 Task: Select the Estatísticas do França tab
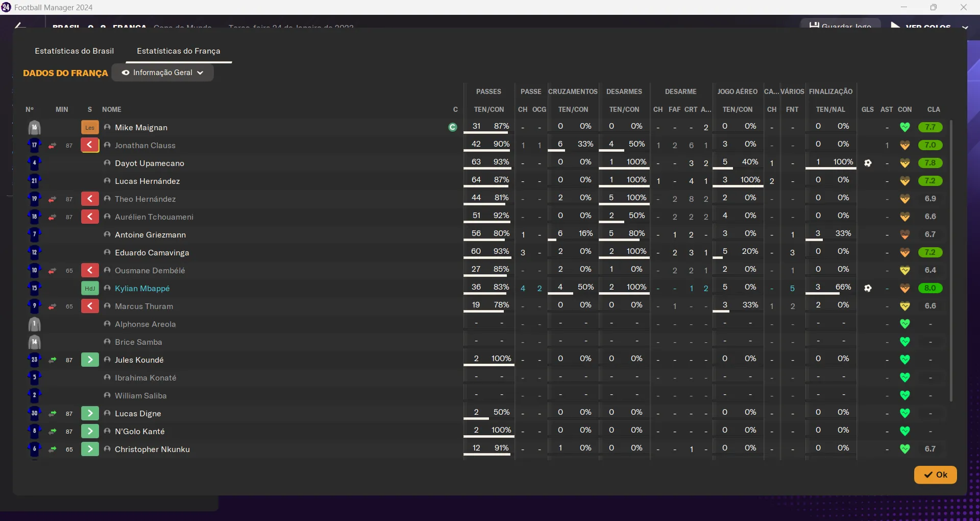click(179, 51)
